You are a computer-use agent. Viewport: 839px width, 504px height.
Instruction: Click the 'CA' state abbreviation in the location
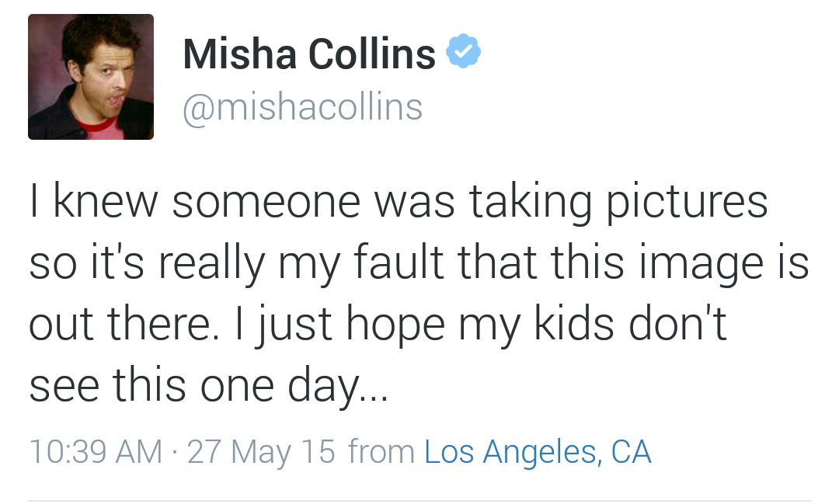pos(631,452)
